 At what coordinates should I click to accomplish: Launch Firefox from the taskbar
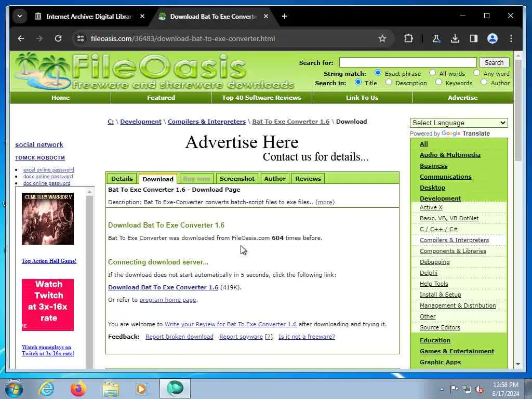click(x=78, y=389)
